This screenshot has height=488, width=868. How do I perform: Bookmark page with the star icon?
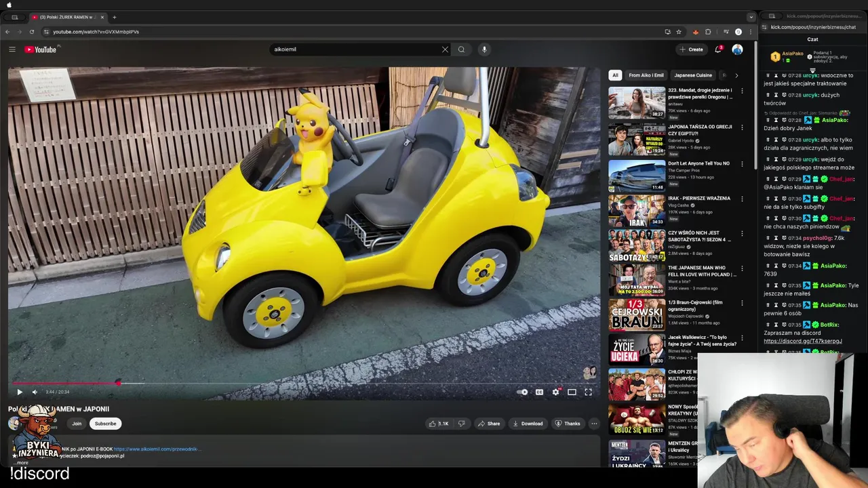(679, 32)
